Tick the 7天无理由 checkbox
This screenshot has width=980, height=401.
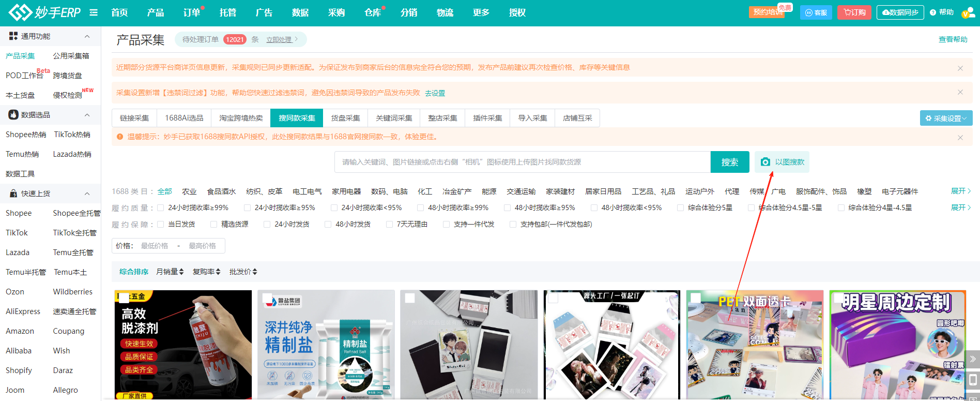point(389,225)
